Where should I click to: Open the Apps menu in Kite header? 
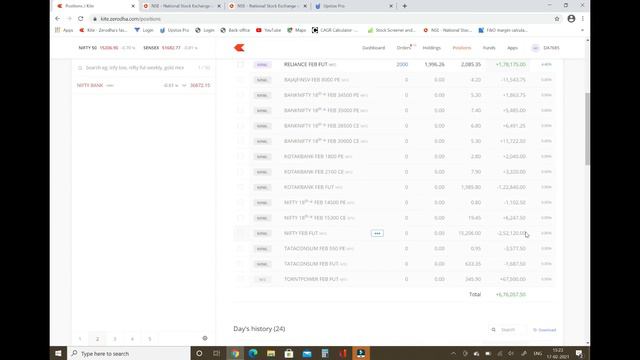tap(512, 48)
